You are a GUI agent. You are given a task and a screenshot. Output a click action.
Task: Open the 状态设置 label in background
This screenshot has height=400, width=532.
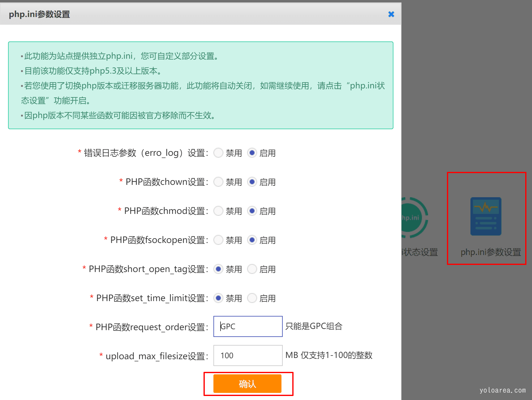[420, 252]
